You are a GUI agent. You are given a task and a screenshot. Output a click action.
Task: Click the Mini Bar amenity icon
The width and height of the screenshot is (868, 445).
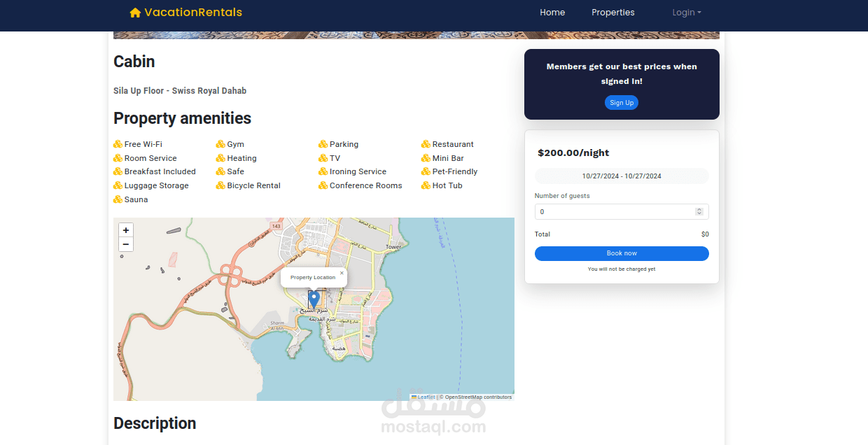(x=426, y=158)
